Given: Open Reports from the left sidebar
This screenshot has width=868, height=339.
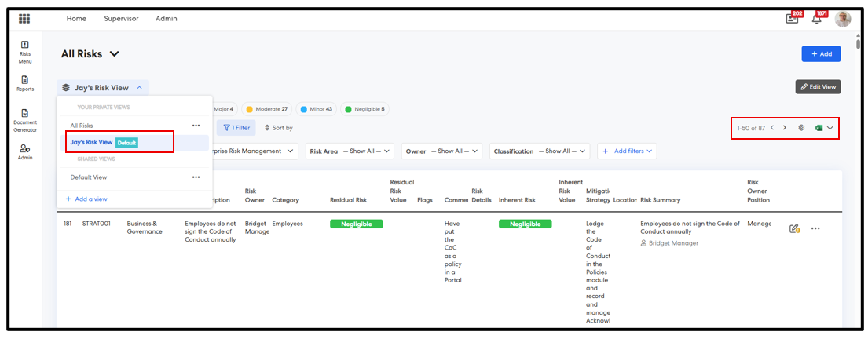Looking at the screenshot, I should (x=25, y=83).
